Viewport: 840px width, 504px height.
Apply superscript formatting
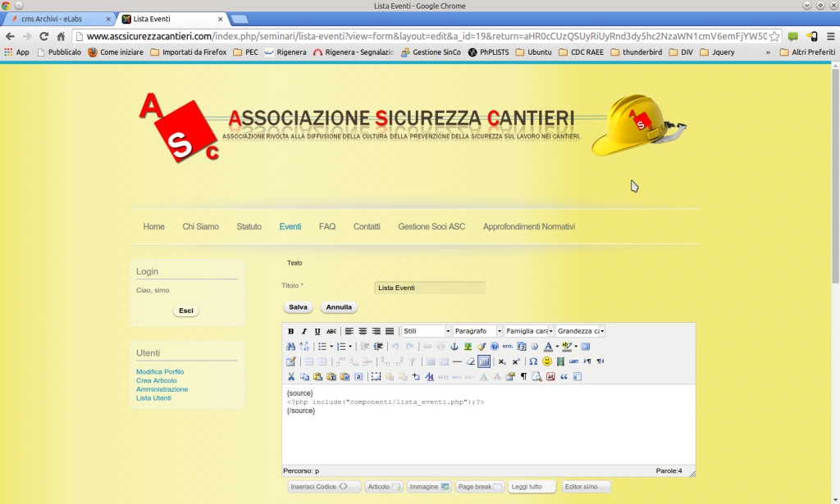(515, 361)
